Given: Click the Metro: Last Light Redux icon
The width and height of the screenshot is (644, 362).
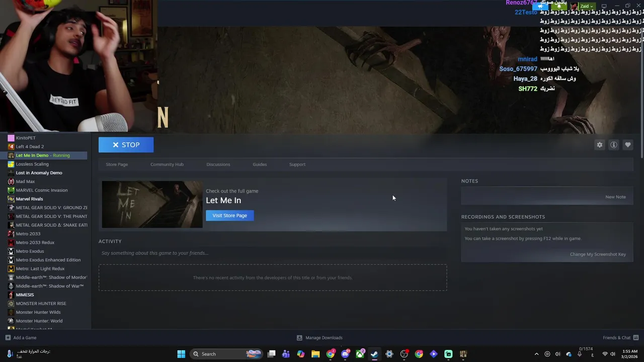Looking at the screenshot, I should point(11,268).
